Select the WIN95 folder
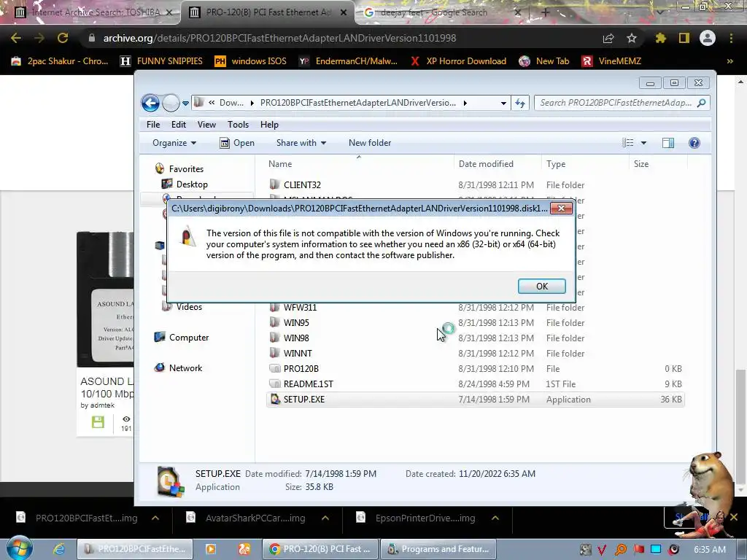The image size is (747, 560). pos(296,323)
